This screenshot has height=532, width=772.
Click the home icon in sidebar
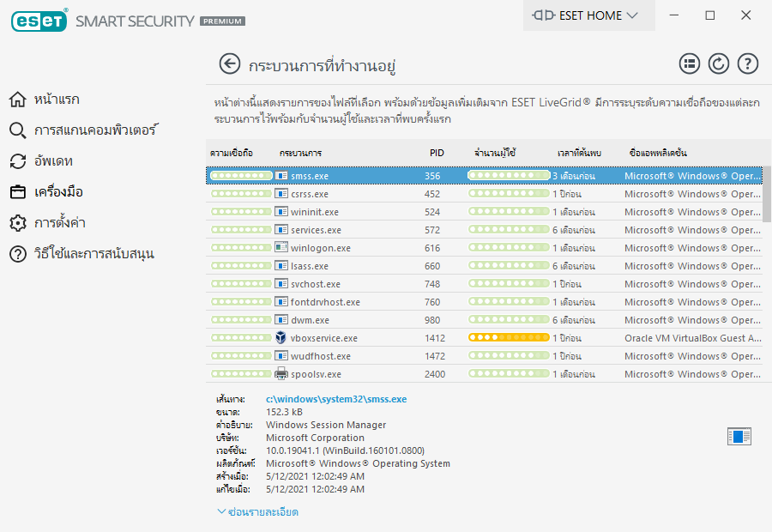click(x=18, y=100)
